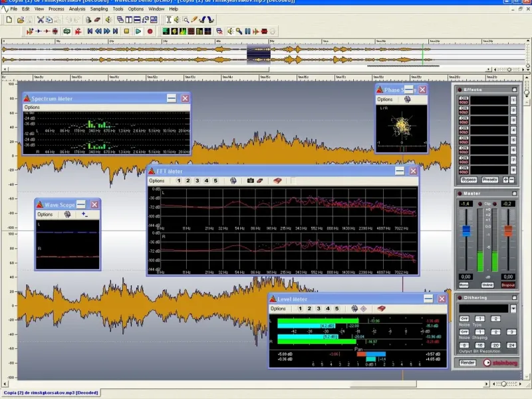Open the Options menu in Level Meter
Viewport: 532px width, 399px height.
click(278, 309)
